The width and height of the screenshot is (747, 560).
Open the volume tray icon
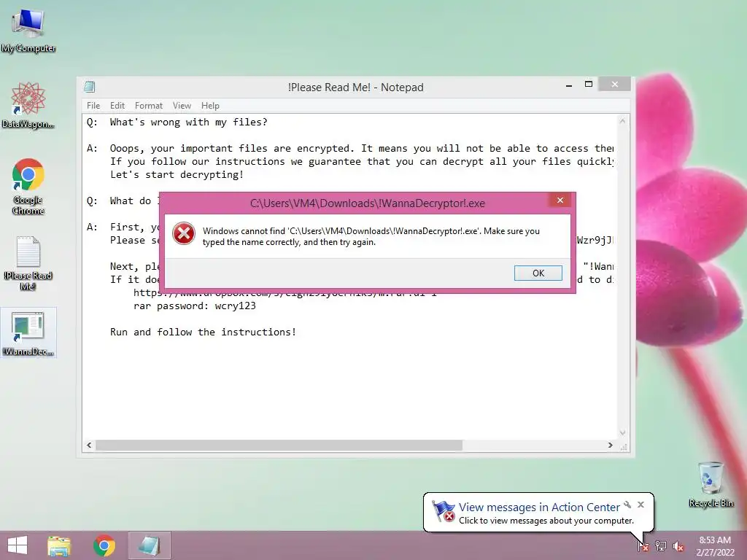(678, 546)
